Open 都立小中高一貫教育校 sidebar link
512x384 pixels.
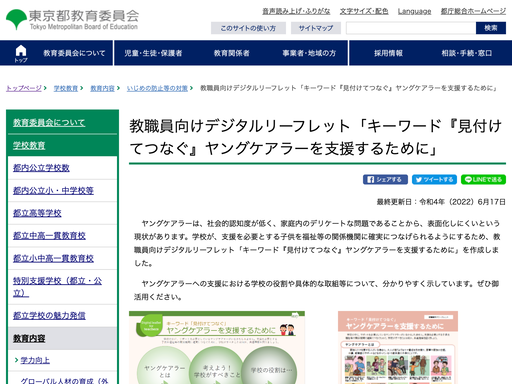pyautogui.click(x=53, y=258)
